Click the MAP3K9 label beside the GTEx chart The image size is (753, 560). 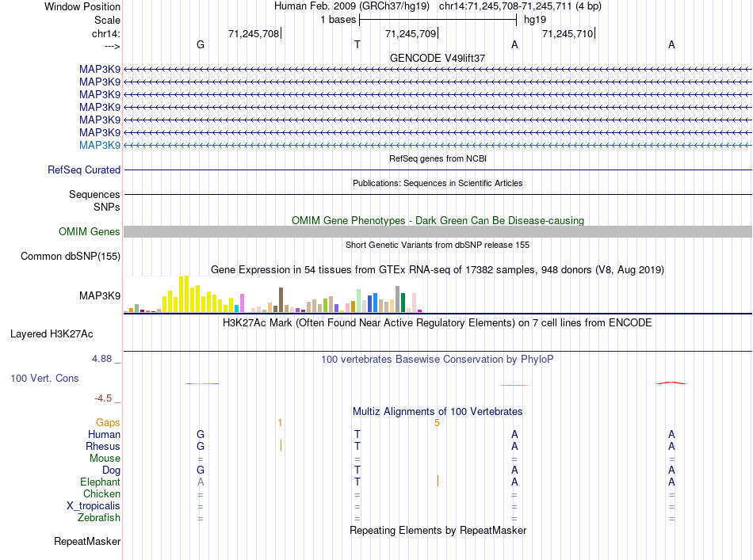[100, 295]
